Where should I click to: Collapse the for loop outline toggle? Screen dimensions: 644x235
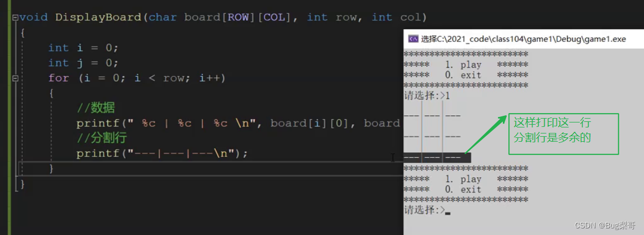15,78
